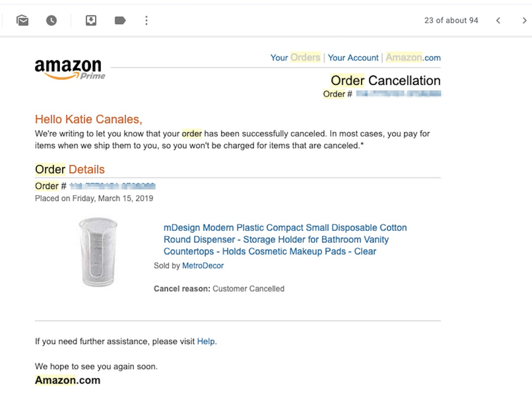
Task: Click the Move to icon
Action: click(x=91, y=21)
